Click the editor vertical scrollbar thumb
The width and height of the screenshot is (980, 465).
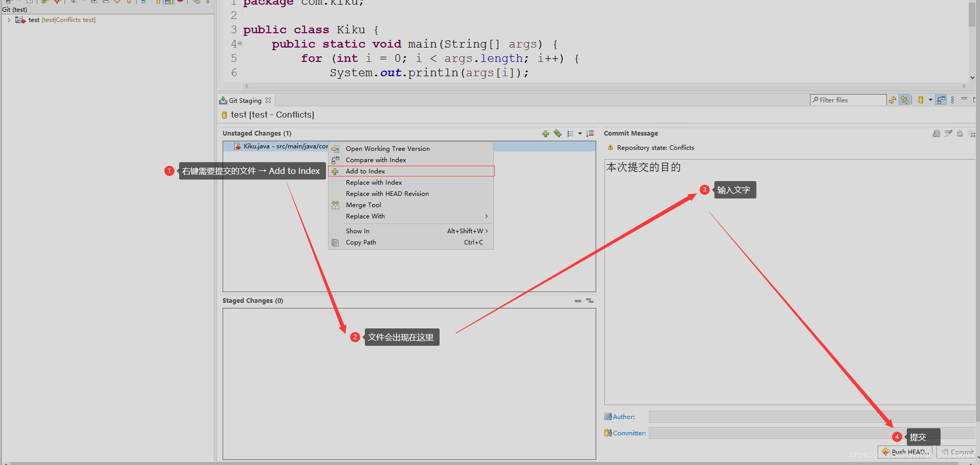tap(972, 14)
